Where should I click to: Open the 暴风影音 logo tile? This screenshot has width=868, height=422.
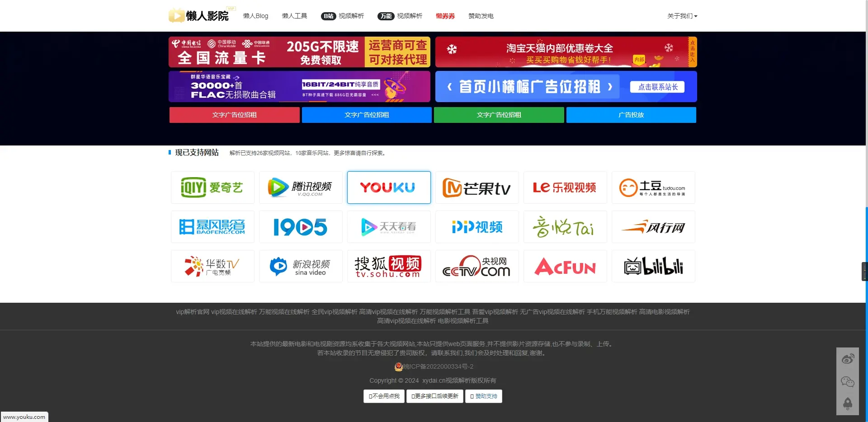212,227
